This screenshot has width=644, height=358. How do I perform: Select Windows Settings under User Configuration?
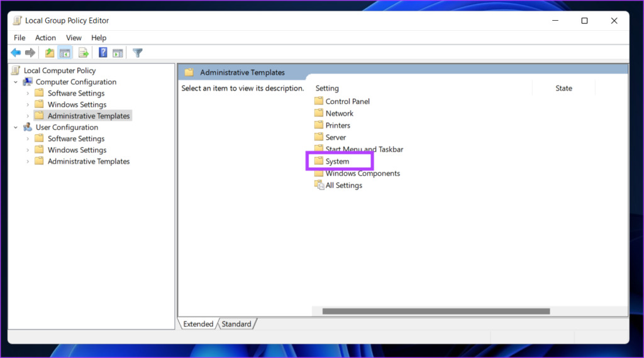click(x=77, y=150)
